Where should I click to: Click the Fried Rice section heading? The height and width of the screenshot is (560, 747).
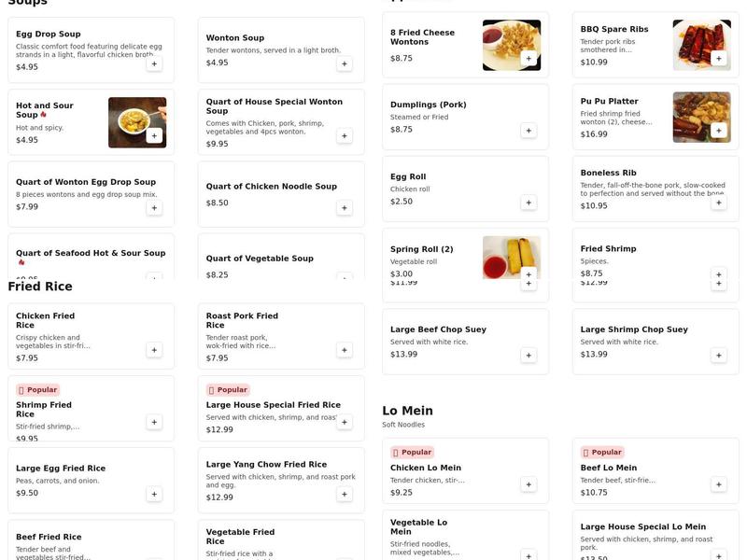pos(40,287)
